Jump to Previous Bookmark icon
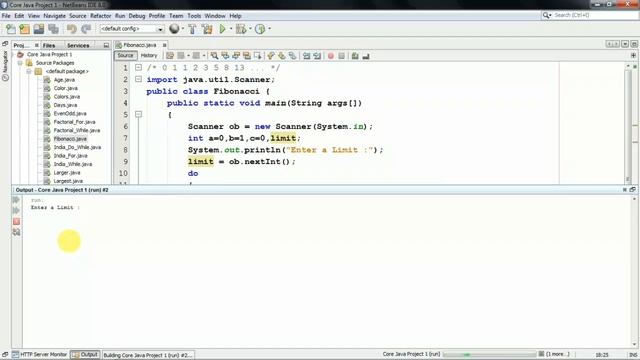The image size is (640, 360). [x=271, y=56]
